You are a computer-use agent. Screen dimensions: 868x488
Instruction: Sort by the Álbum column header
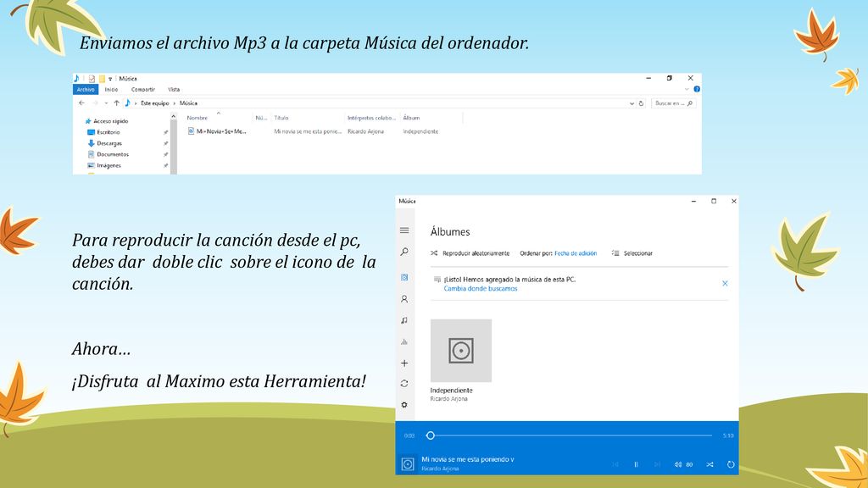pyautogui.click(x=411, y=118)
